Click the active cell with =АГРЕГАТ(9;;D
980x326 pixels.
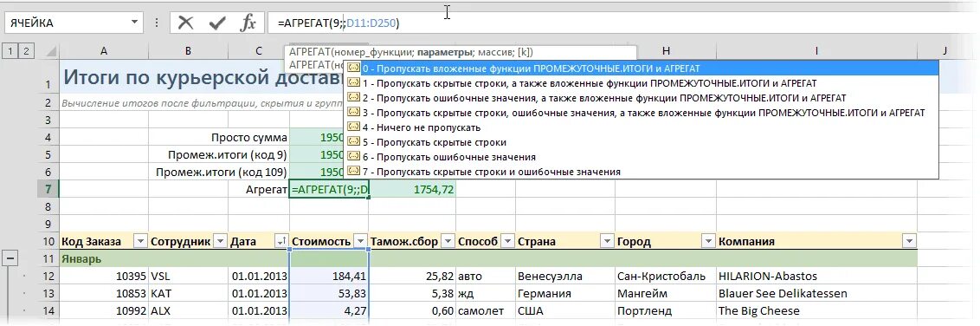[329, 189]
